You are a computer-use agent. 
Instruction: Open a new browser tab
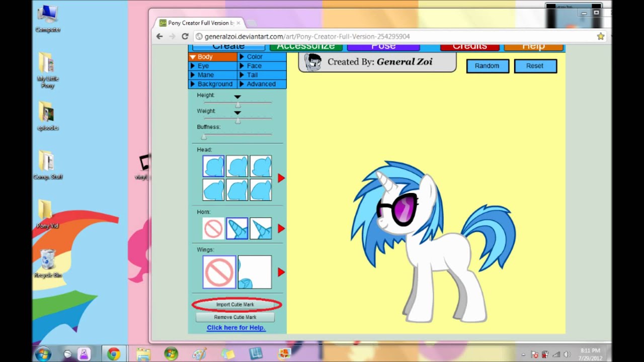tap(251, 23)
